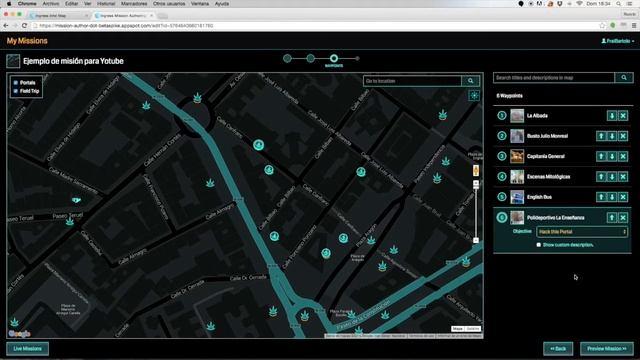Open the Objective Hack this Portal dropdown
The height and width of the screenshot is (360, 640).
tap(582, 232)
